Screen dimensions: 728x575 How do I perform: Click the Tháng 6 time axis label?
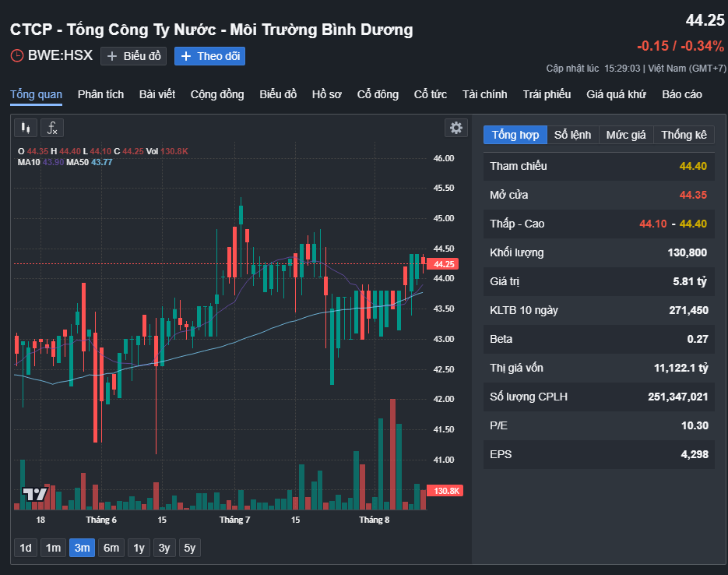pyautogui.click(x=101, y=520)
